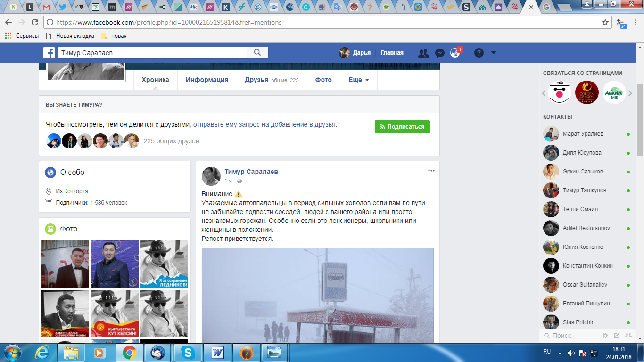Image resolution: width=644 pixels, height=362 pixels.
Task: Open the Хроника tab
Action: 155,80
